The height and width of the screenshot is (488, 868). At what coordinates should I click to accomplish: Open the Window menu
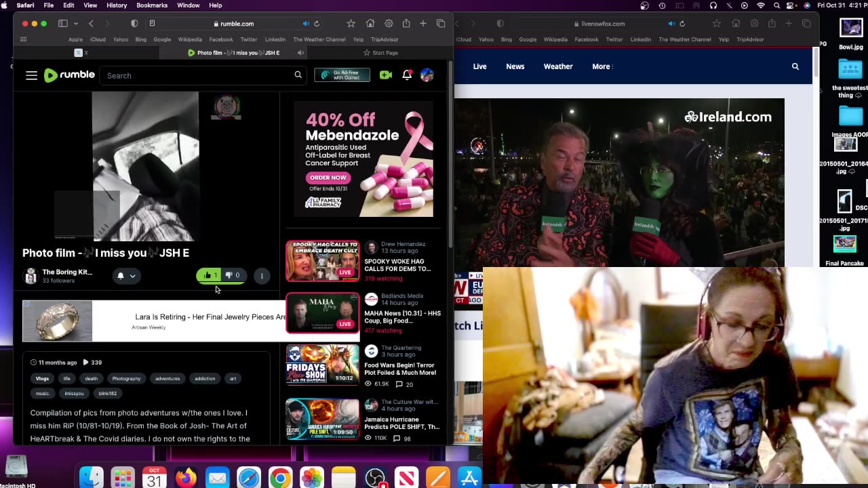coord(188,5)
